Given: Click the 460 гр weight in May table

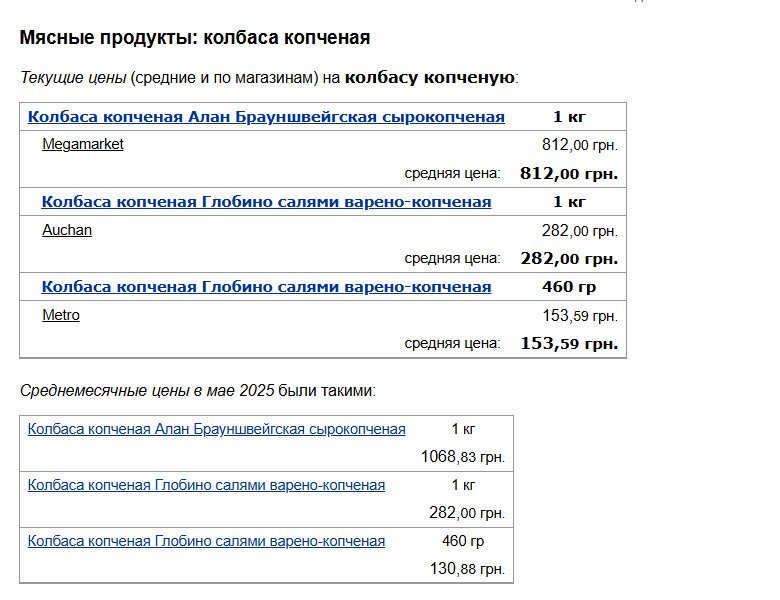Looking at the screenshot, I should (463, 541).
